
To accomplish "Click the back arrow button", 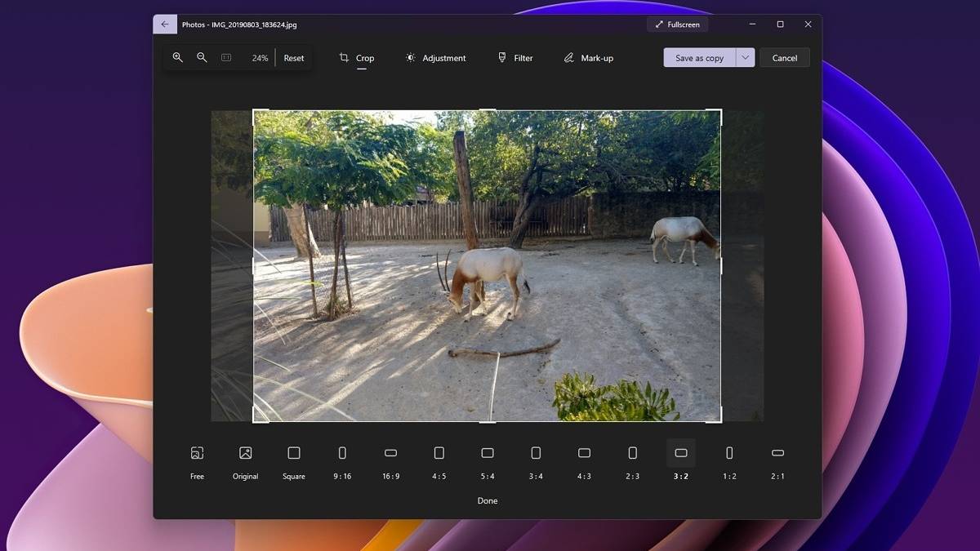I will pyautogui.click(x=165, y=24).
